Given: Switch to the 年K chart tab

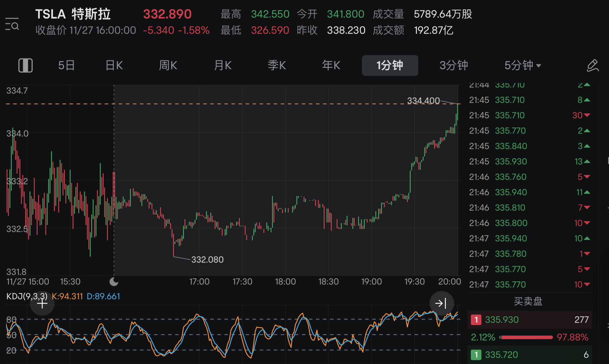Looking at the screenshot, I should point(331,65).
